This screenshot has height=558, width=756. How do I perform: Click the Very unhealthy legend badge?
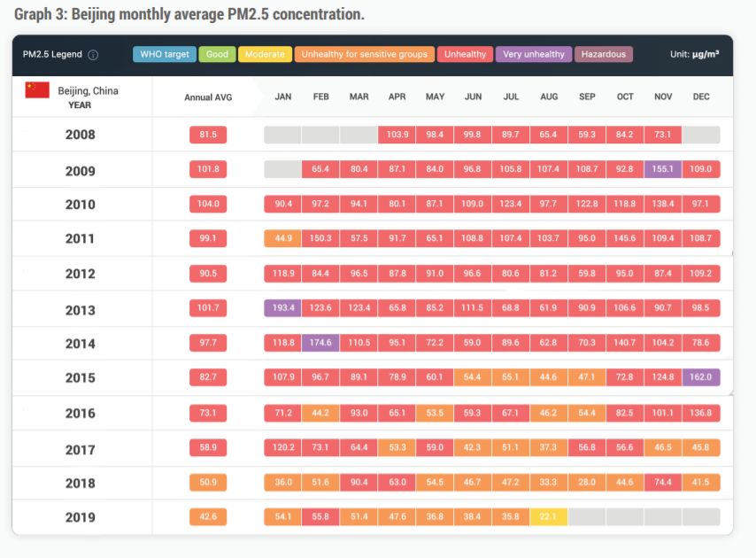pos(533,55)
